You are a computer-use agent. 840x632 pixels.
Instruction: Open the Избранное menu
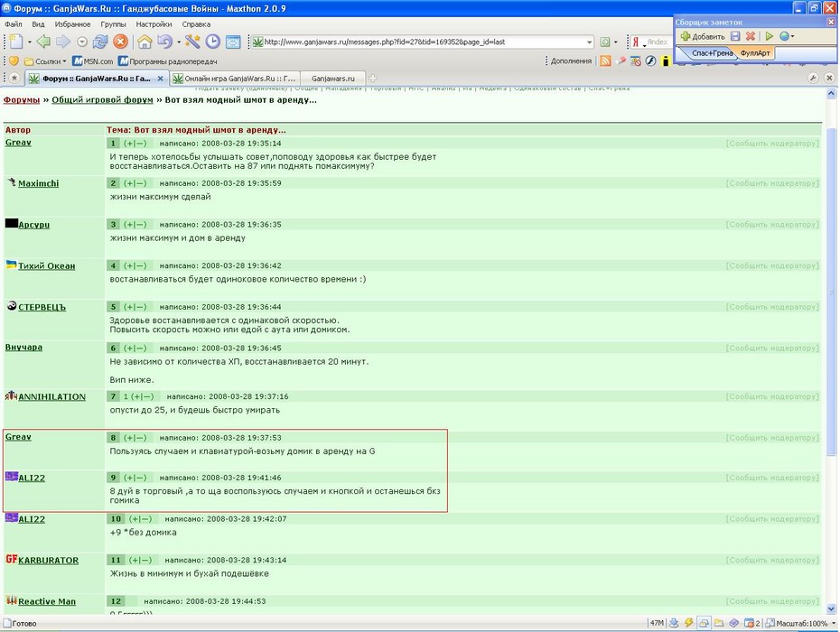click(x=72, y=24)
